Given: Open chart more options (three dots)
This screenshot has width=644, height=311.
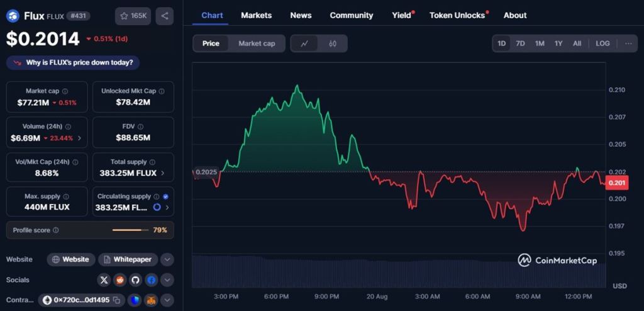Looking at the screenshot, I should point(628,43).
